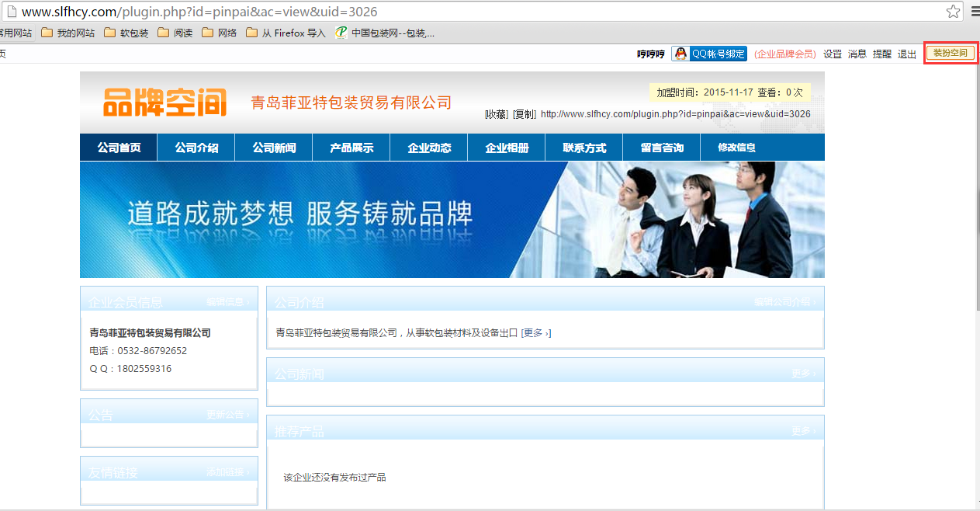Click the 品牌空间 logo
The image size is (980, 511).
tap(164, 103)
